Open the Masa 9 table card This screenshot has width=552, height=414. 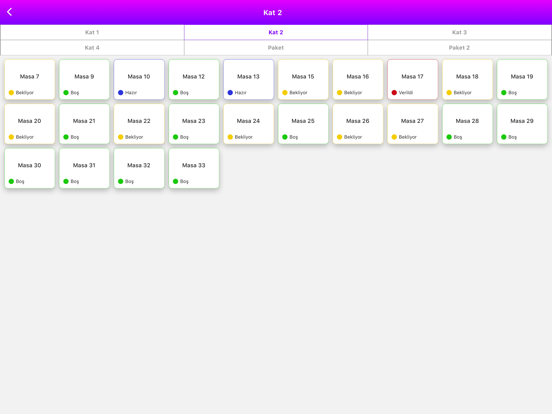coord(84,80)
